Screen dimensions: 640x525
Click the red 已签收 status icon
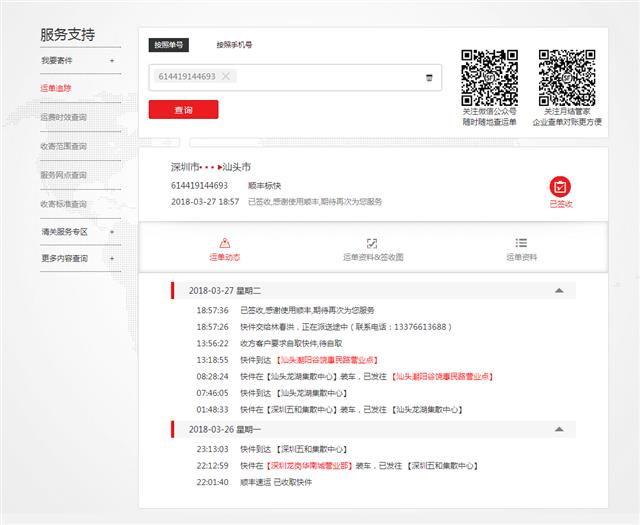pyautogui.click(x=560, y=187)
